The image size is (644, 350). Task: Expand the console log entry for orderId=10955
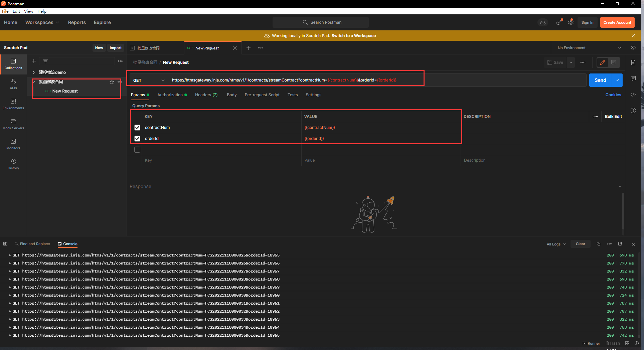[10, 255]
